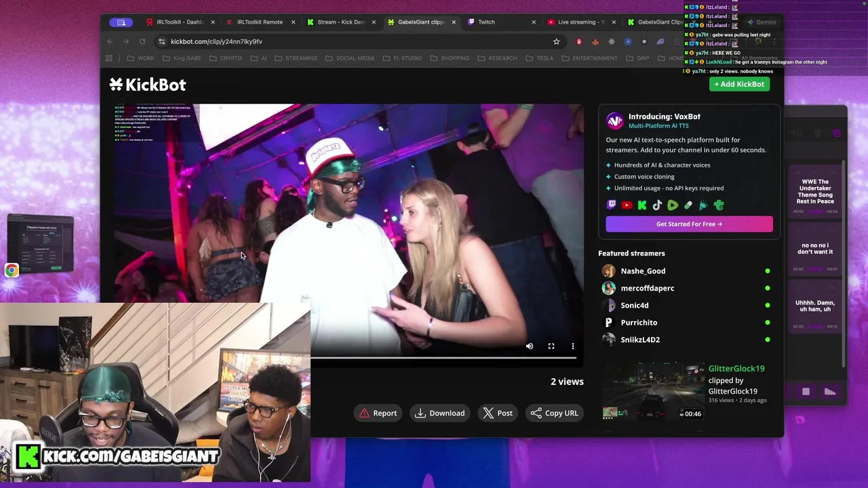Close the GabeIsGiant clipped tab
868x488 pixels.
point(454,22)
